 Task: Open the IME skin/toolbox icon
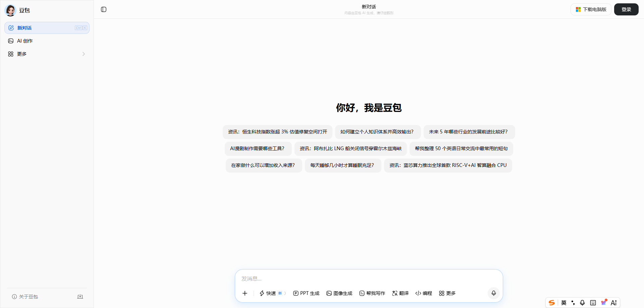click(604, 302)
